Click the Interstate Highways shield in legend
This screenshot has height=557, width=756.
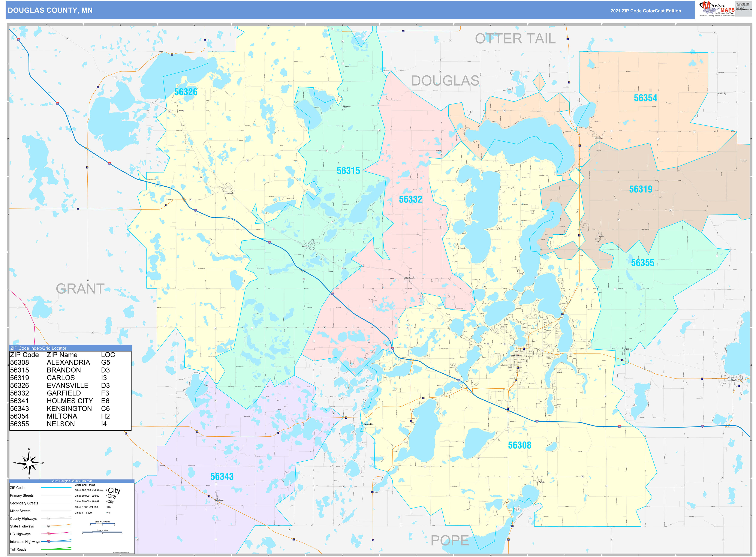(x=49, y=542)
